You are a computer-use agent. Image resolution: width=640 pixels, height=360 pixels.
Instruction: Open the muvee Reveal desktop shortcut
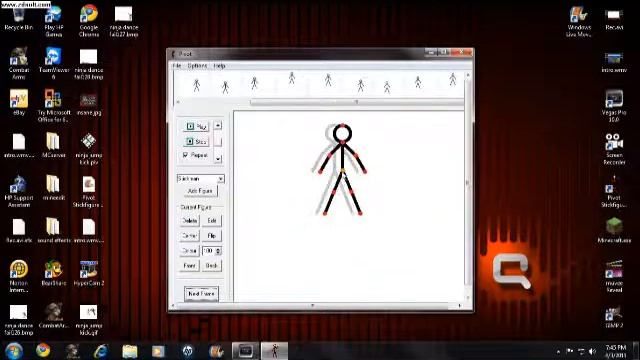click(x=614, y=276)
